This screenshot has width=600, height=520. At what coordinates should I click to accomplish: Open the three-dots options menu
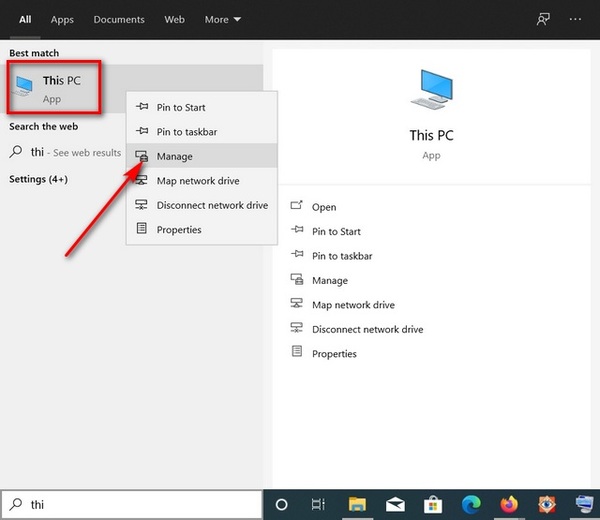pos(575,19)
